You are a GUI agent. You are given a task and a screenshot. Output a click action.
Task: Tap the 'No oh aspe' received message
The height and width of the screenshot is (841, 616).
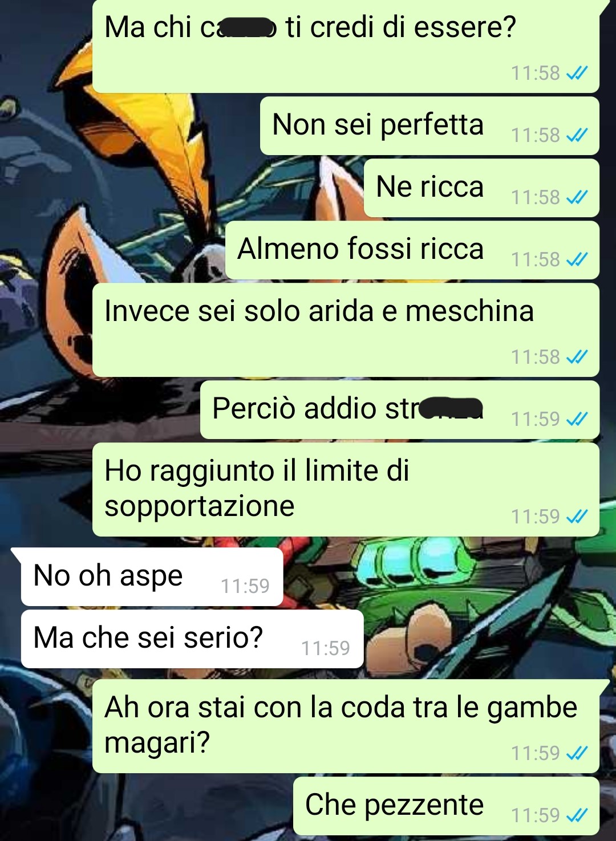click(152, 576)
